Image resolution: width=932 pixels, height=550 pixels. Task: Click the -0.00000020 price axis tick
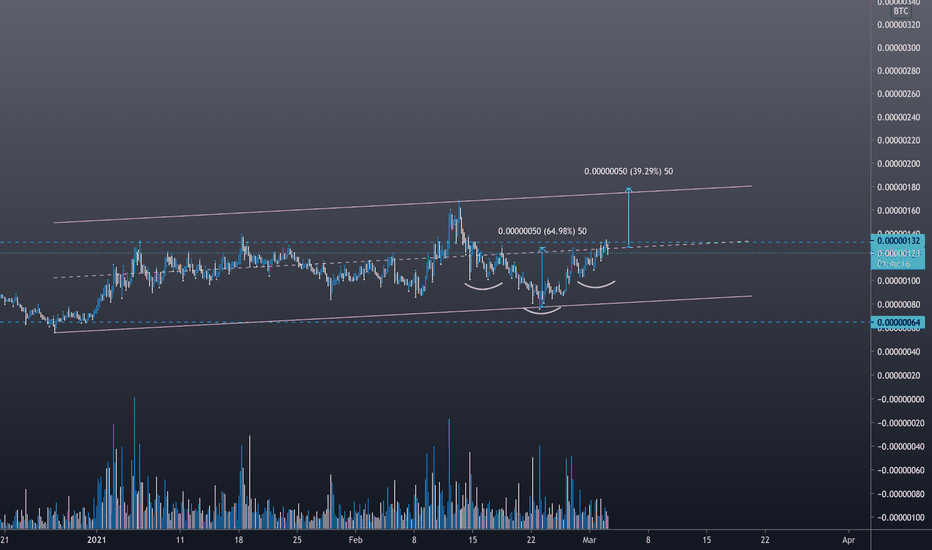[x=899, y=423]
